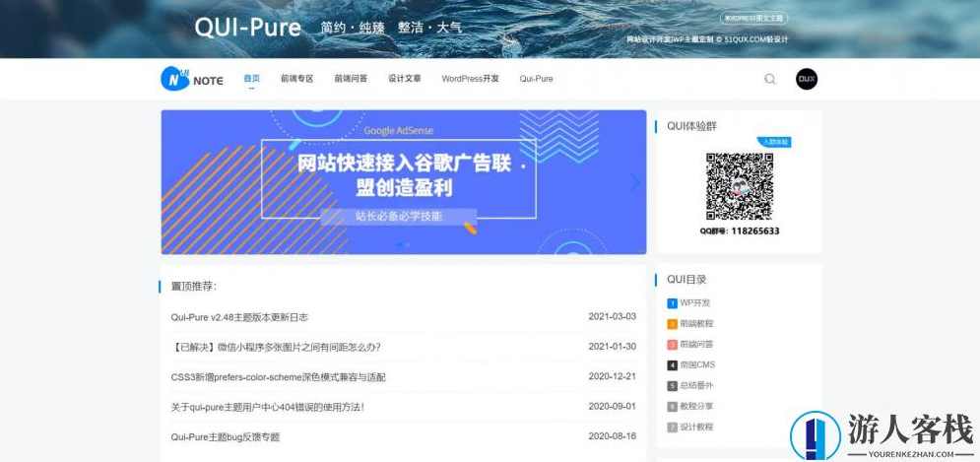Click the 51QUX.COM credit line in header

(x=707, y=39)
